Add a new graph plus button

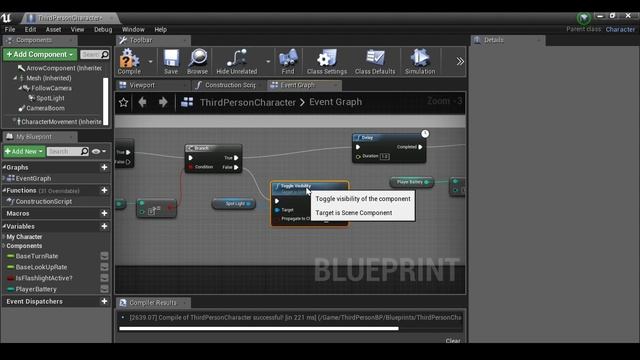[x=104, y=167]
